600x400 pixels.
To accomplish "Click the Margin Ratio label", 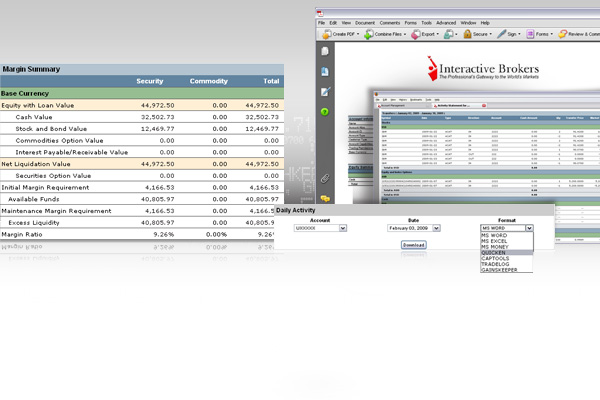I will pyautogui.click(x=22, y=234).
